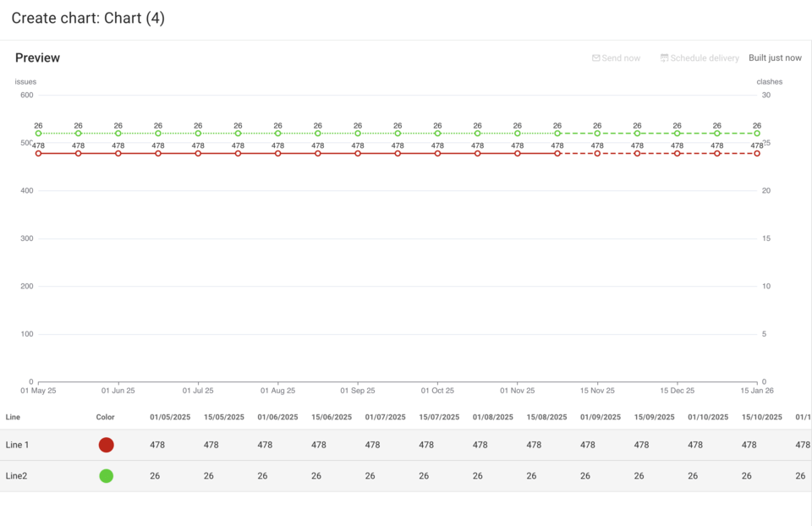
Task: Click the calendar icon beside Schedule delivery
Action: (664, 58)
